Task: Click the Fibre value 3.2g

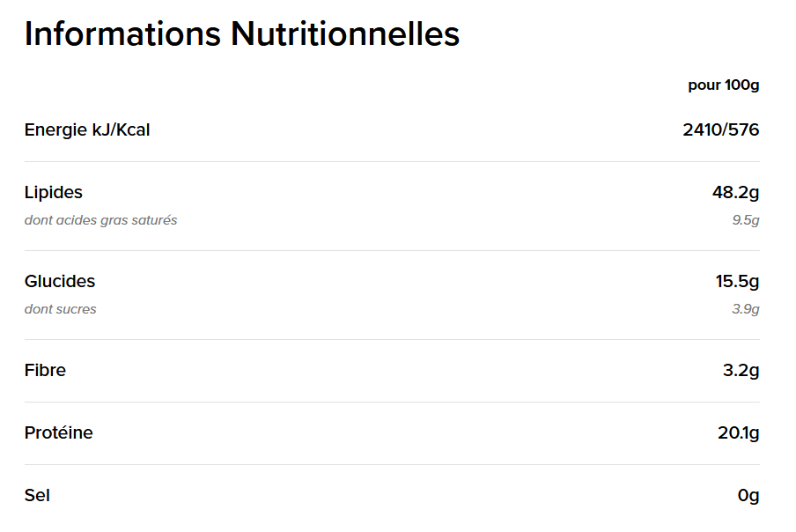Action: [x=741, y=370]
